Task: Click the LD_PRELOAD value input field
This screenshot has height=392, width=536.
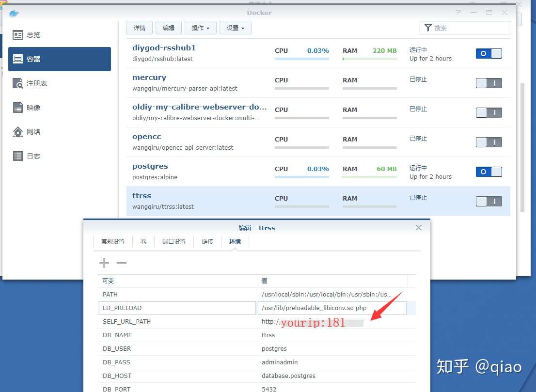Action: pos(332,308)
